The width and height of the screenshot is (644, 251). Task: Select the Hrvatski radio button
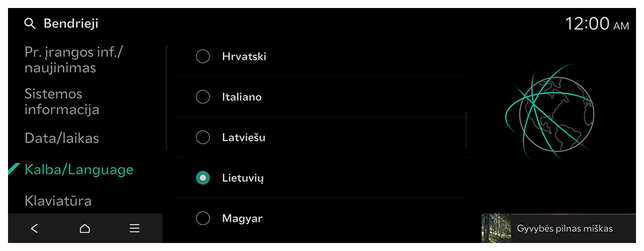tap(203, 56)
